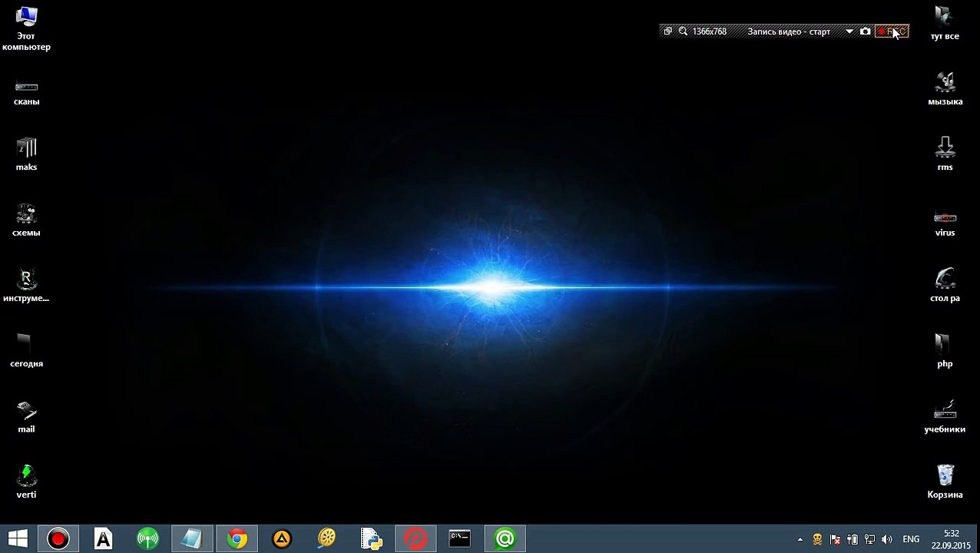
Task: Open the yellow film reel app in taskbar
Action: [x=326, y=539]
